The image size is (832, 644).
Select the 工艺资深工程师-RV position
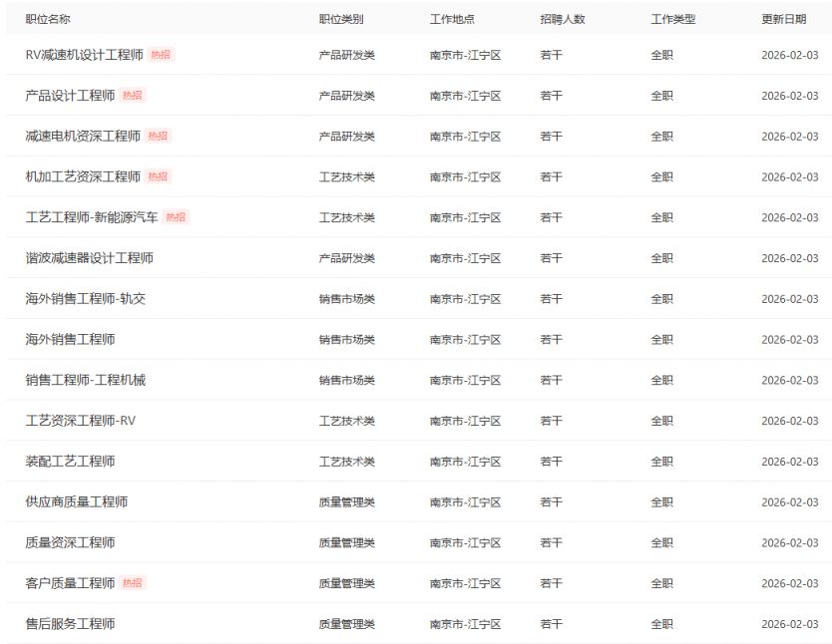(x=81, y=421)
